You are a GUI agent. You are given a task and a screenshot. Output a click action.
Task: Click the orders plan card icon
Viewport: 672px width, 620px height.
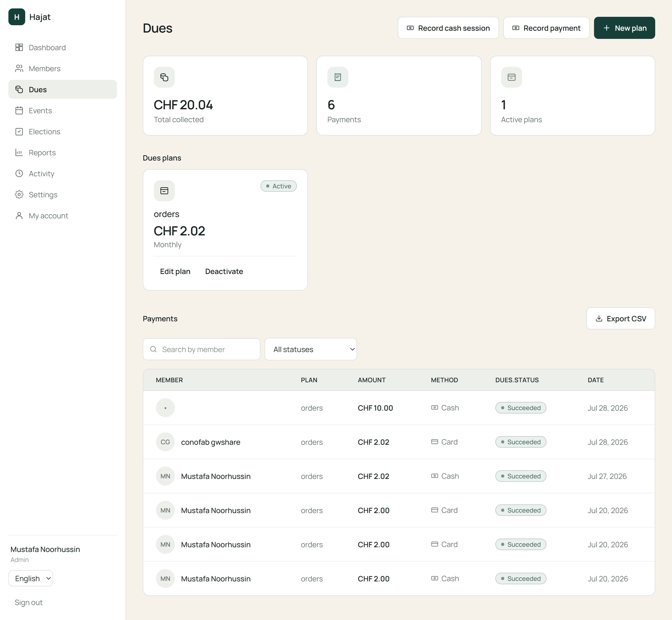[164, 191]
